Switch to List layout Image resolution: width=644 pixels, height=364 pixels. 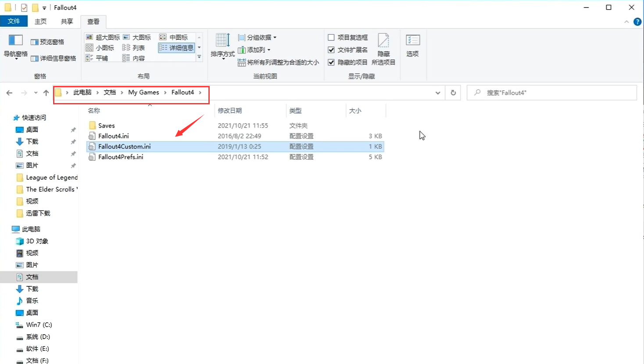134,48
